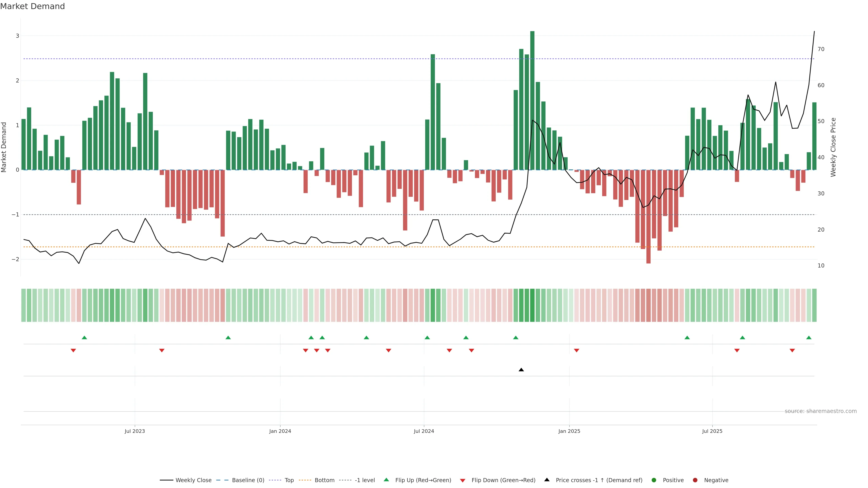Open the source: sharemaestro.com link
The image size is (868, 488).
pyautogui.click(x=821, y=411)
